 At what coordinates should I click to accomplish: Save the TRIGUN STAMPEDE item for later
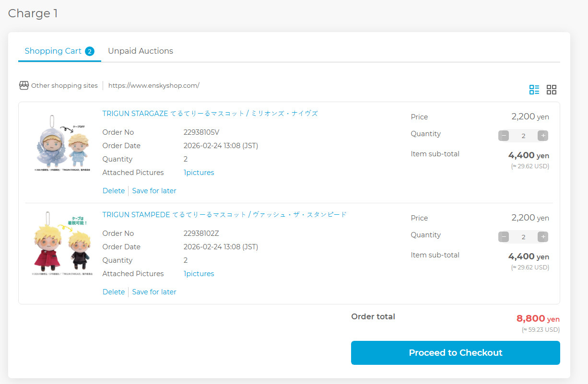[154, 292]
